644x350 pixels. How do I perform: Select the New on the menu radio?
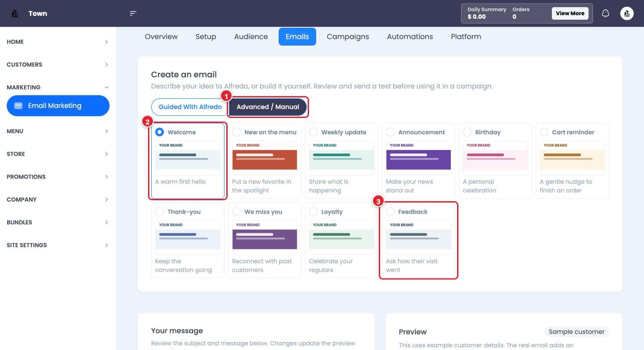pyautogui.click(x=237, y=132)
